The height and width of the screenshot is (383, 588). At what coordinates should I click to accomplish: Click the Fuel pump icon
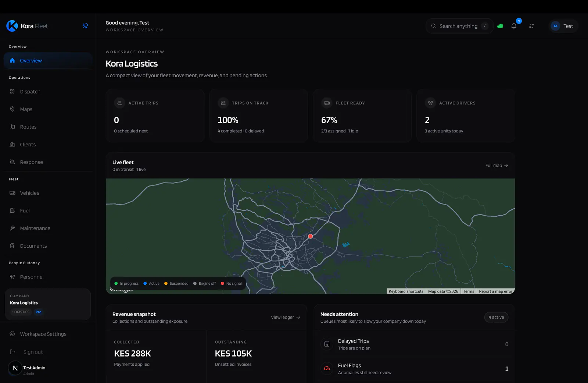pos(12,211)
